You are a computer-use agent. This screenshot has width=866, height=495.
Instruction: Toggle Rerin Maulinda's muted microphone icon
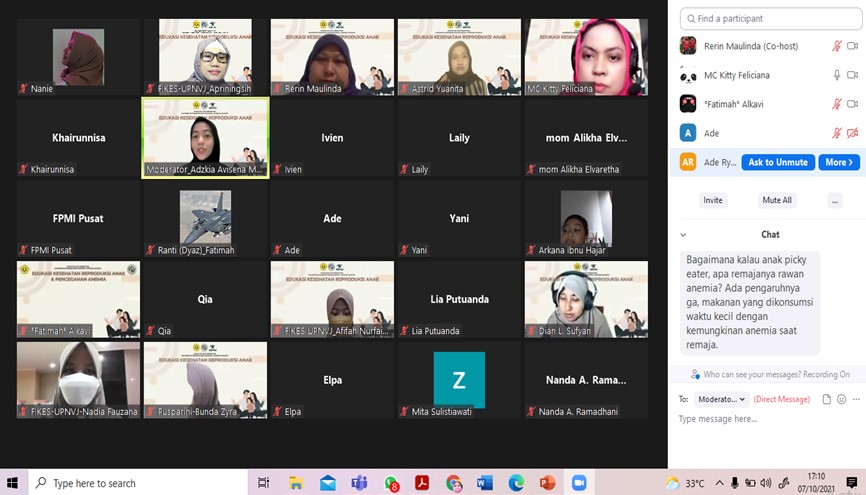(x=837, y=46)
